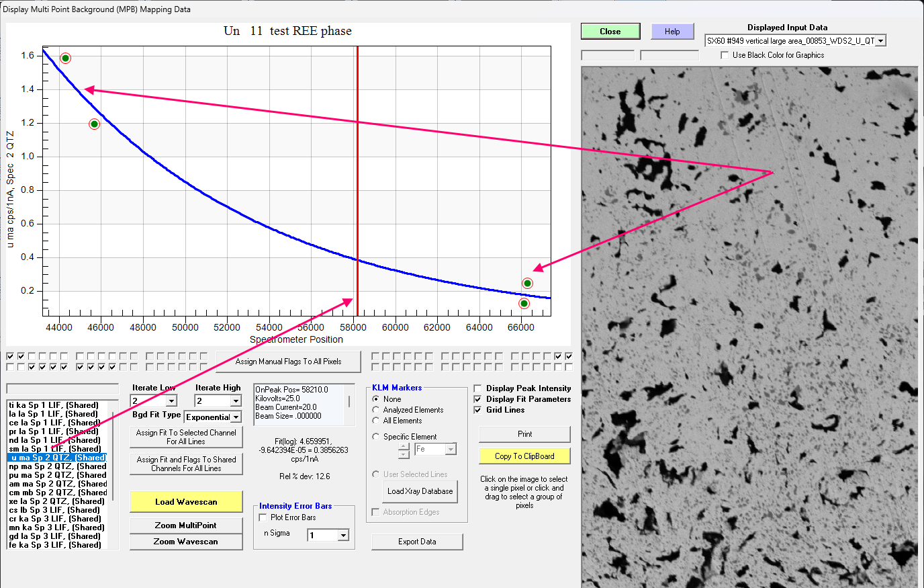Open the Iterate High dropdown
This screenshot has height=588, width=924.
pos(235,401)
